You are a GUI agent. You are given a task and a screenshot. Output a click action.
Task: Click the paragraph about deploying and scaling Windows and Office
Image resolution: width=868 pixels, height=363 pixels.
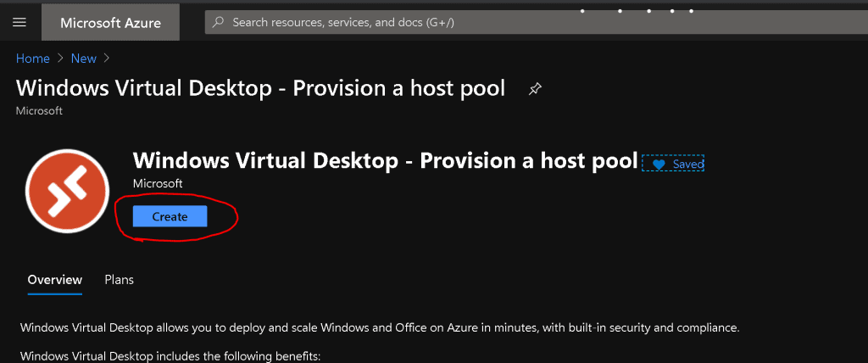[380, 327]
